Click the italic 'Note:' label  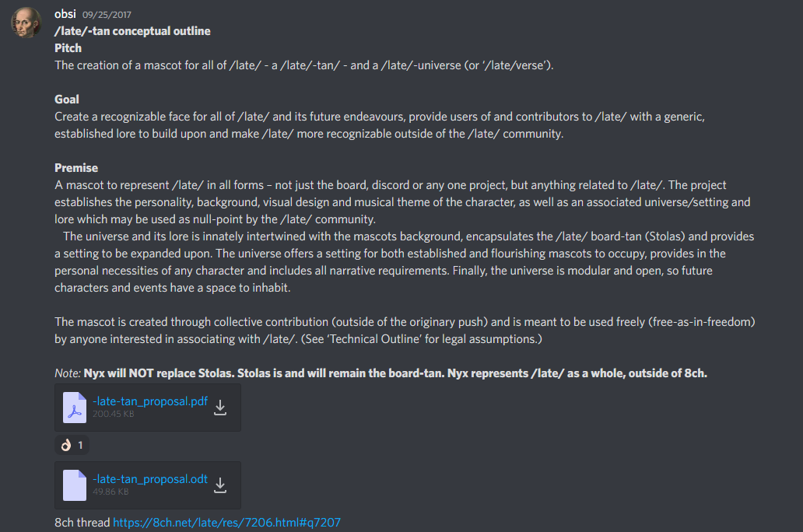point(68,373)
